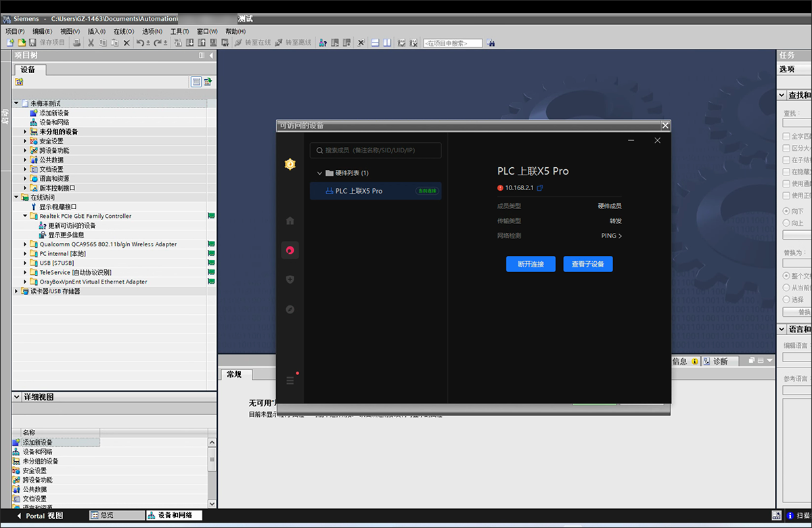
Task: Open hamburger menu icon in dark sidebar
Action: pyautogui.click(x=290, y=380)
